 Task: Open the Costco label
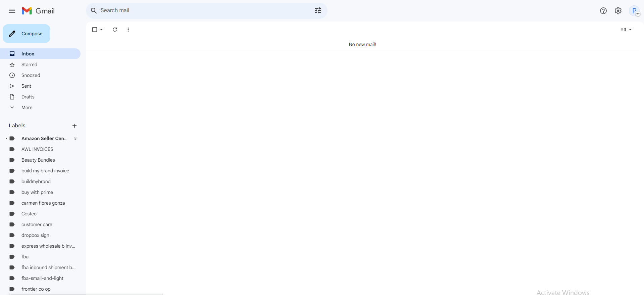point(40,214)
